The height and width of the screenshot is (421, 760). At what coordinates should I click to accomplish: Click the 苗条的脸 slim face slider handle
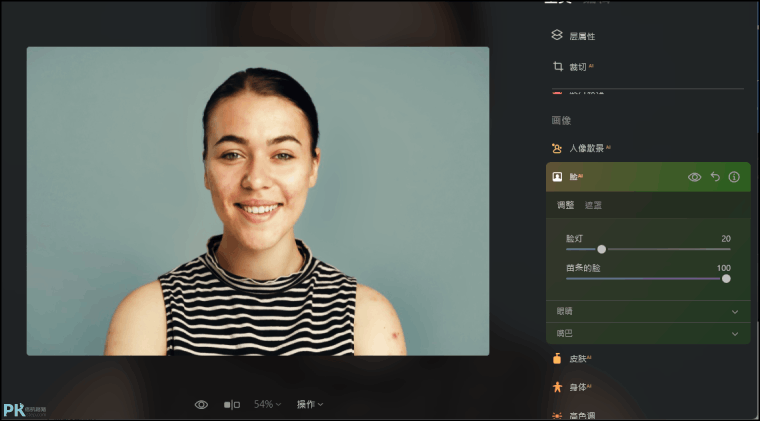tap(726, 279)
